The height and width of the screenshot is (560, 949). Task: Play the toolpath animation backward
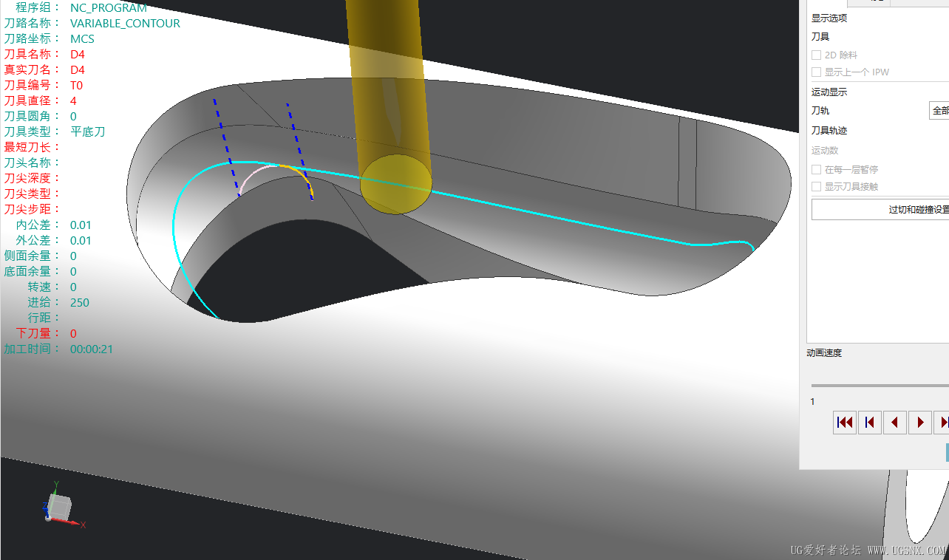pyautogui.click(x=895, y=423)
